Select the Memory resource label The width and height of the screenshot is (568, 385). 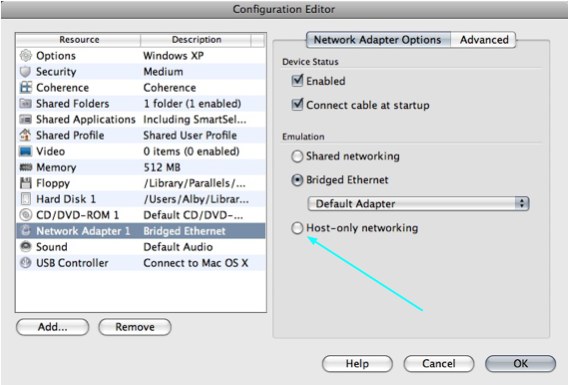click(x=56, y=167)
